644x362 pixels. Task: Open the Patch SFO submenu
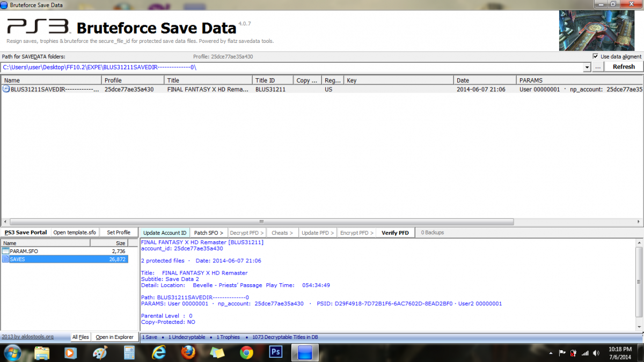[208, 233]
